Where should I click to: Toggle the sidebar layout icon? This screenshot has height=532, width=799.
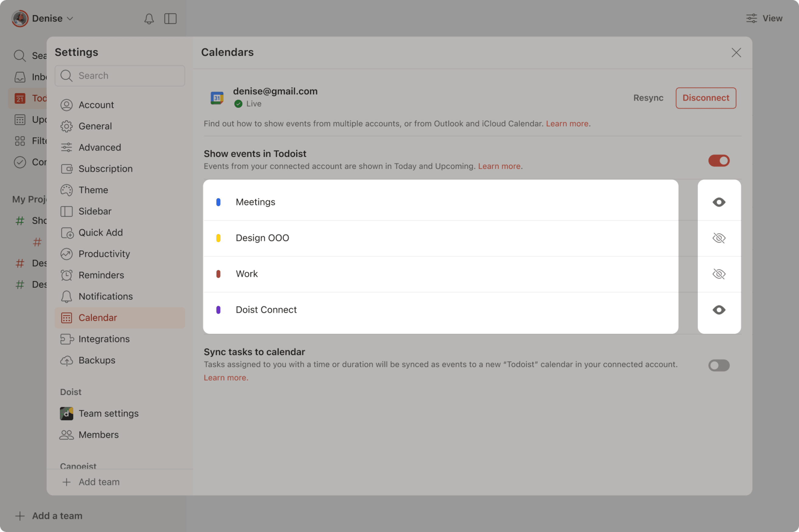point(170,19)
